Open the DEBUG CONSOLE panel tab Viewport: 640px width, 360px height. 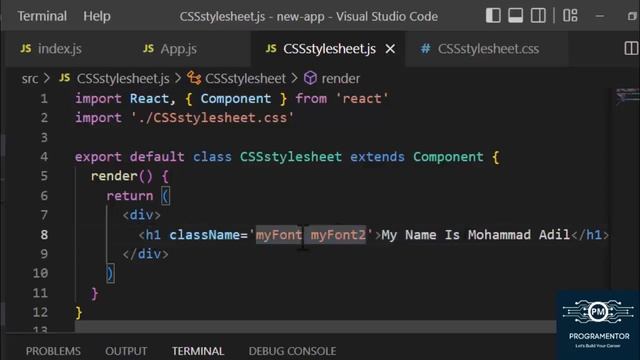click(x=292, y=351)
